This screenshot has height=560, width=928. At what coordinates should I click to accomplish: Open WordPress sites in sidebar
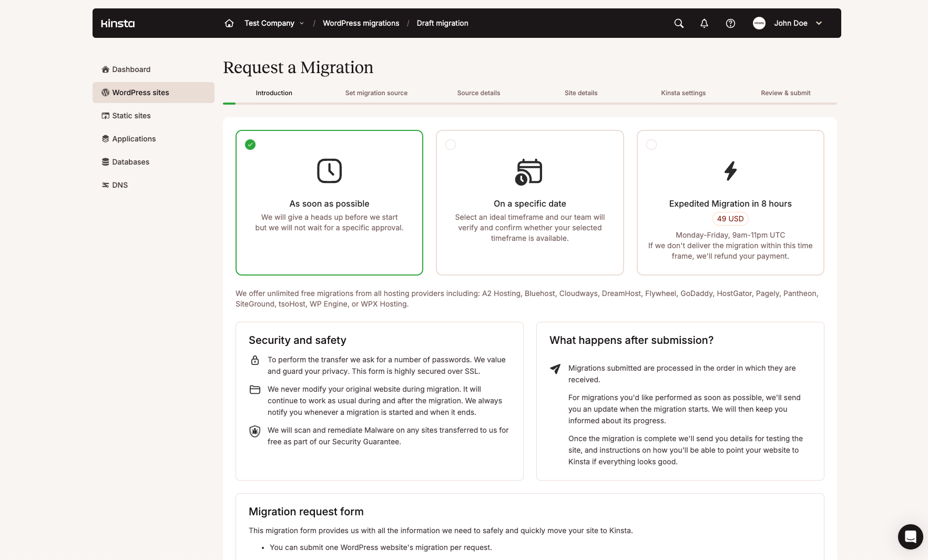pos(154,93)
